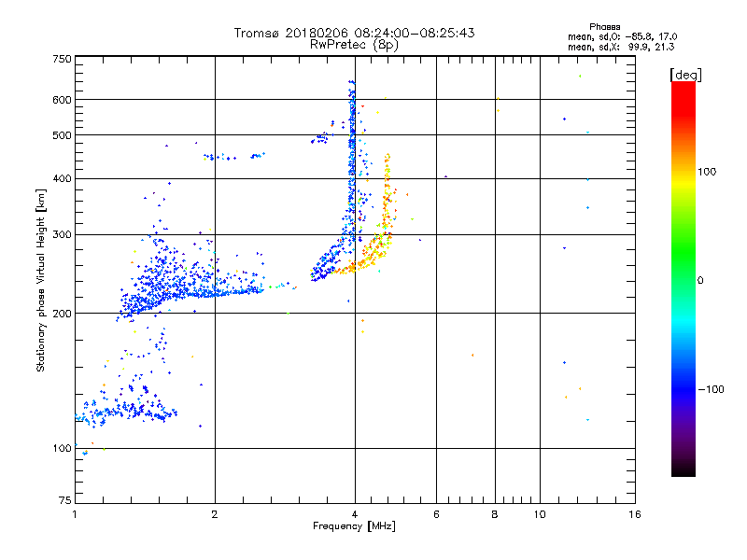The width and height of the screenshot is (747, 560).
Task: Click the "Frequency [MHz]" axis label
Action: [x=354, y=526]
